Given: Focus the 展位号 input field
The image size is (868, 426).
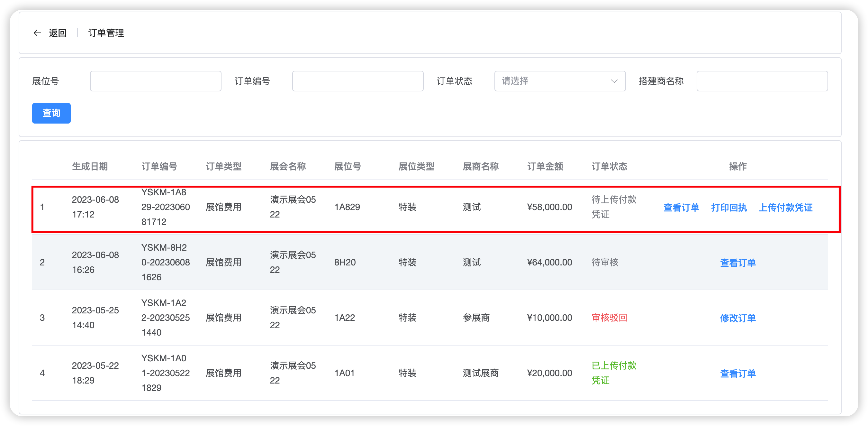Looking at the screenshot, I should (155, 81).
